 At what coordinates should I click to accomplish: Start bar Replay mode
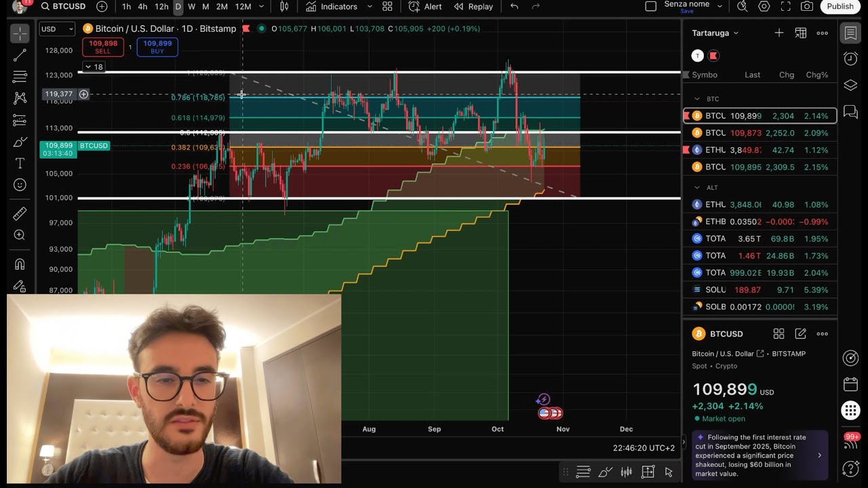tap(473, 7)
